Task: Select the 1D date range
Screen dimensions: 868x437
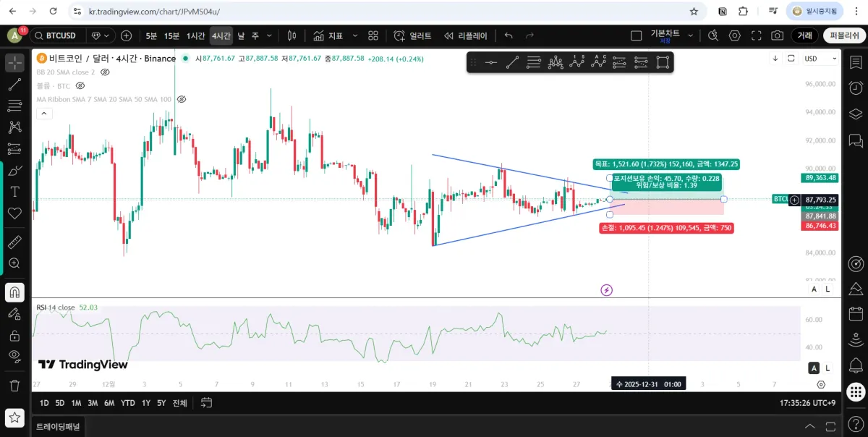Action: coord(44,403)
